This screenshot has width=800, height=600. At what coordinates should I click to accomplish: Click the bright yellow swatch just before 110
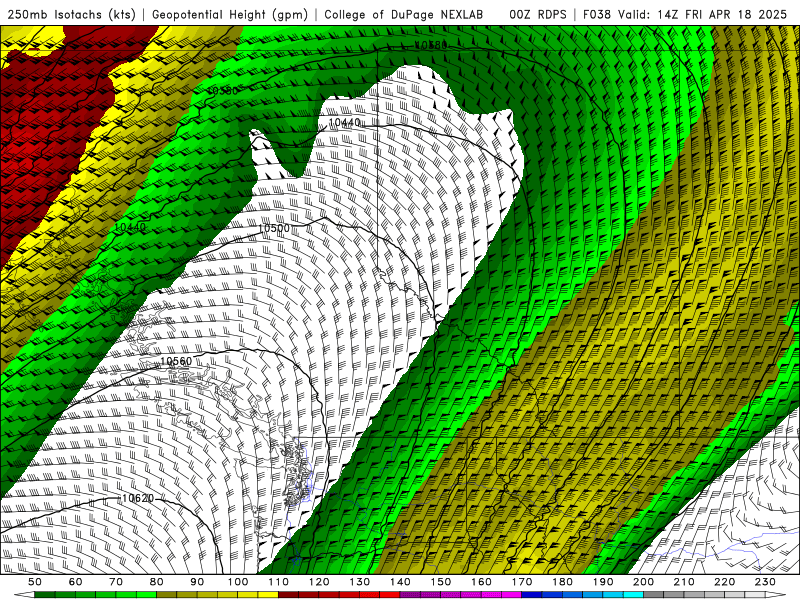(x=268, y=595)
